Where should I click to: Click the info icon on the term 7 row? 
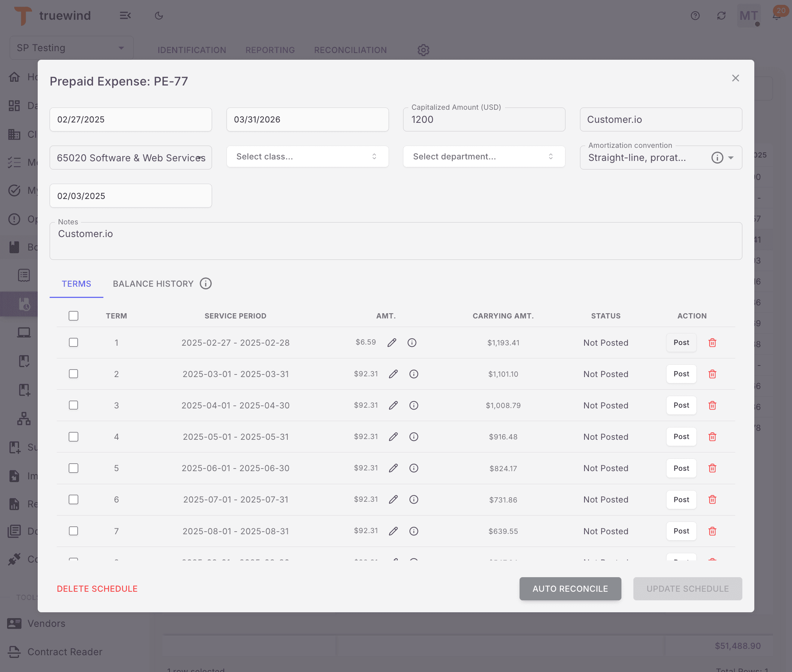tap(414, 531)
